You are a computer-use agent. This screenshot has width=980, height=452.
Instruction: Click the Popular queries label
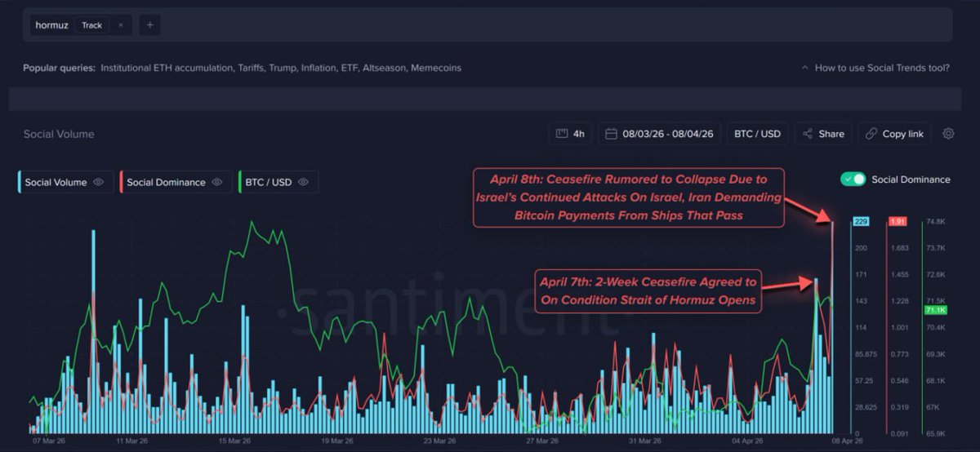(x=59, y=68)
